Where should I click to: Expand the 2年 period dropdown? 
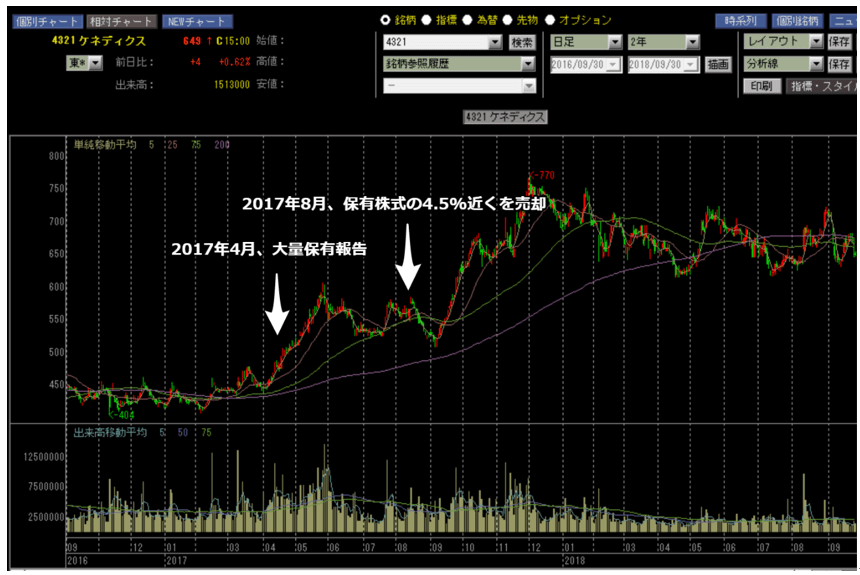(692, 42)
